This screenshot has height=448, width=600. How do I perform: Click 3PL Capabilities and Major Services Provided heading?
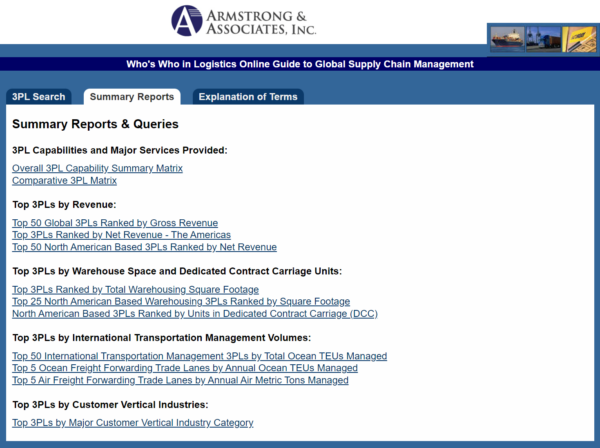pos(120,150)
